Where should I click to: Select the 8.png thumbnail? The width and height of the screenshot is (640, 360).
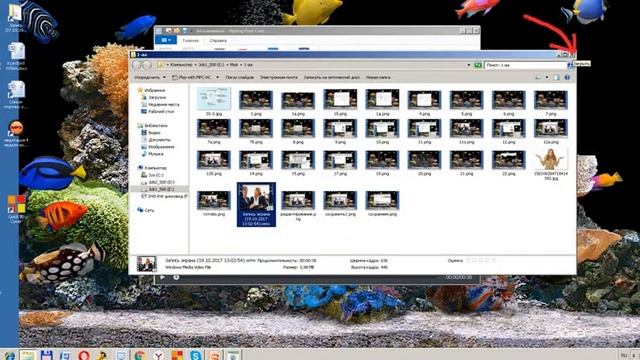coord(298,128)
